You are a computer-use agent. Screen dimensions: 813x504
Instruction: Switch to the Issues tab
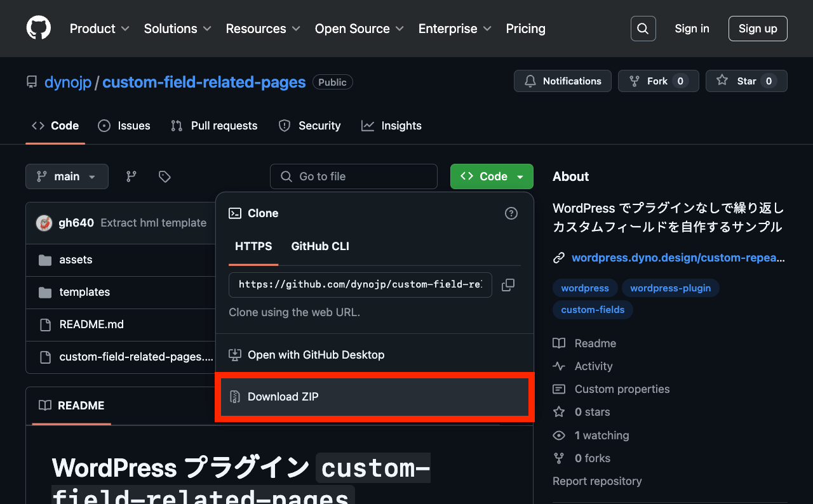(124, 126)
